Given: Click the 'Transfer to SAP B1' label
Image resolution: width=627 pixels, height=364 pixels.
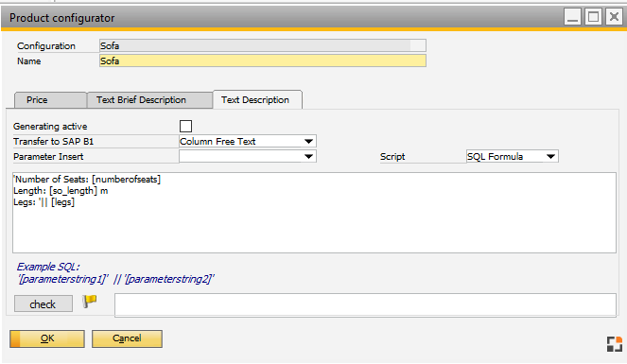Looking at the screenshot, I should [x=53, y=142].
